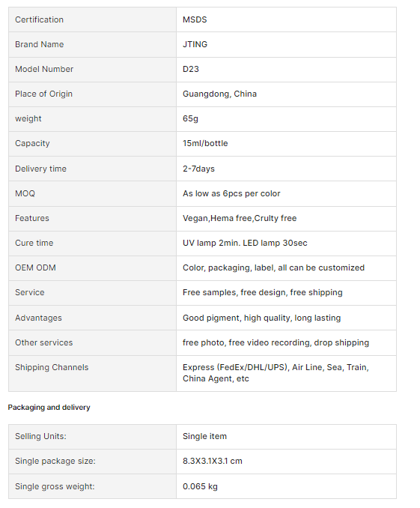The width and height of the screenshot is (420, 508).
Task: Select the OEM ODM customization text
Action: point(273,267)
